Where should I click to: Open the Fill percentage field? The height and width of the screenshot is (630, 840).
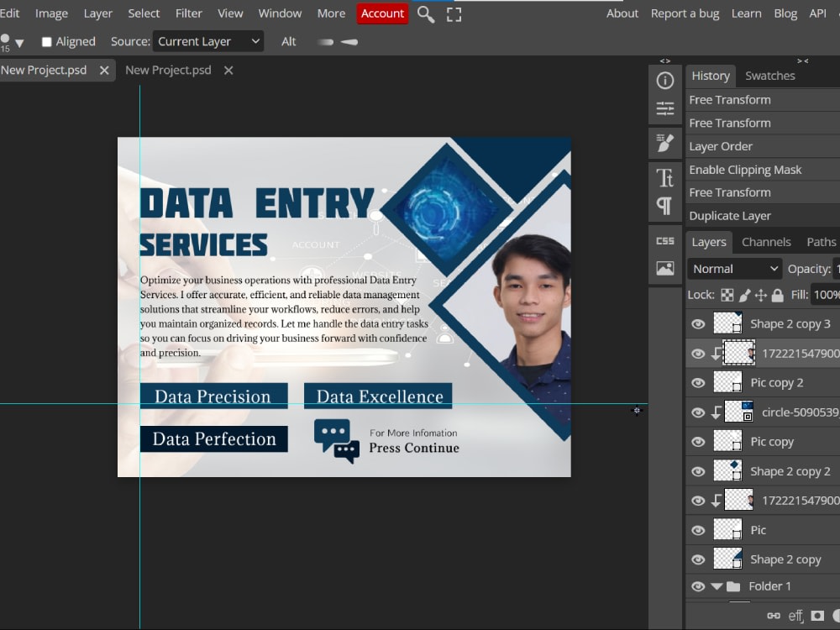click(826, 295)
